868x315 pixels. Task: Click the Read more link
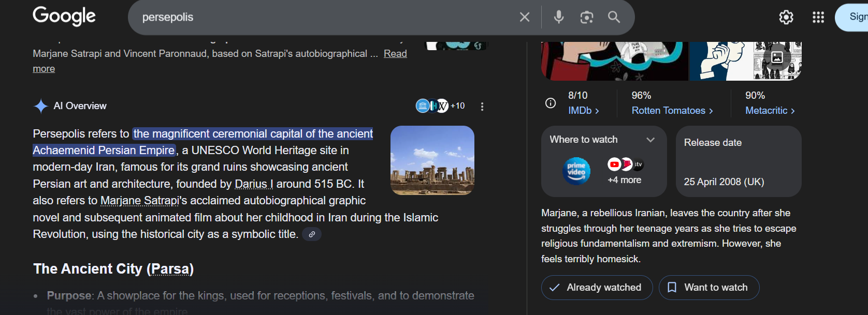(x=395, y=54)
